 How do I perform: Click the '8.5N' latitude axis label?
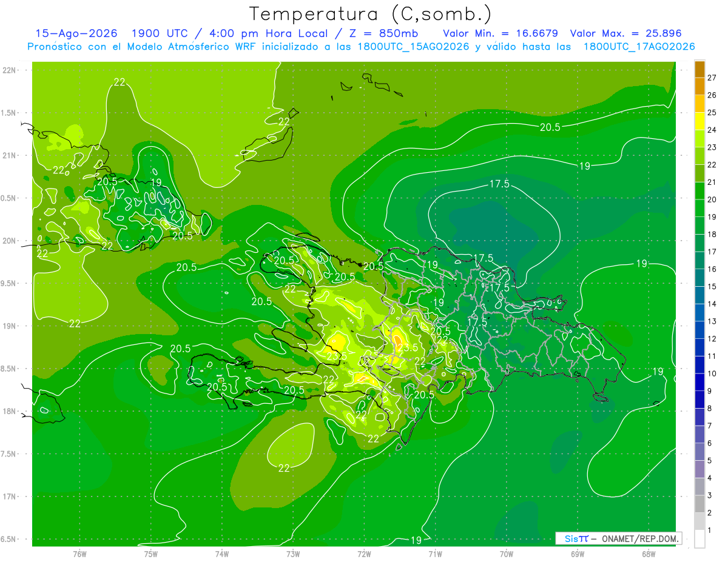[8, 369]
